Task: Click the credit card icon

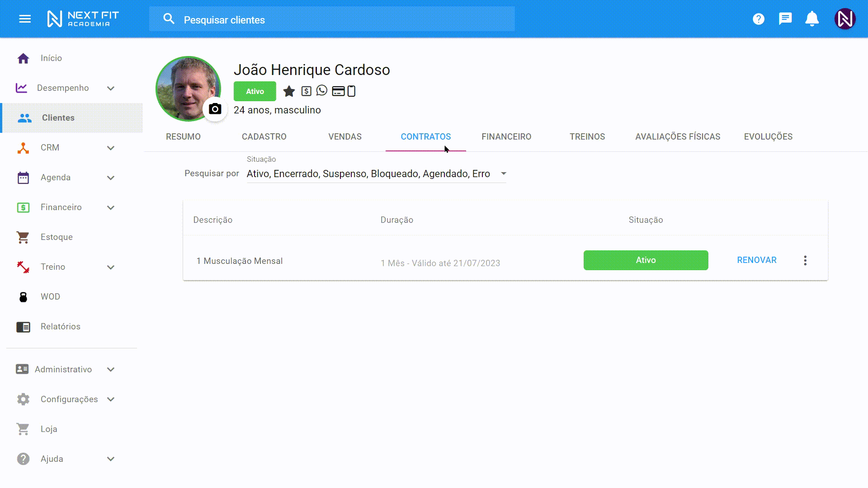Action: [338, 91]
